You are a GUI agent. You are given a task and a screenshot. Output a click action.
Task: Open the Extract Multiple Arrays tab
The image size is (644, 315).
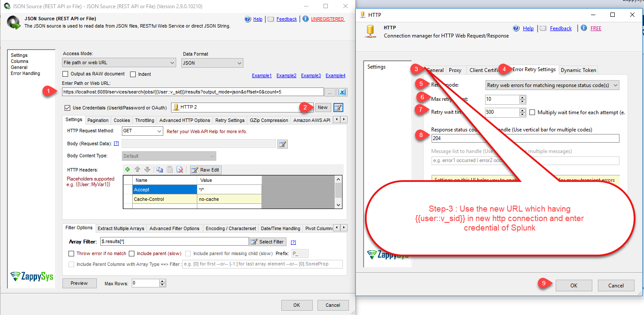tap(121, 228)
